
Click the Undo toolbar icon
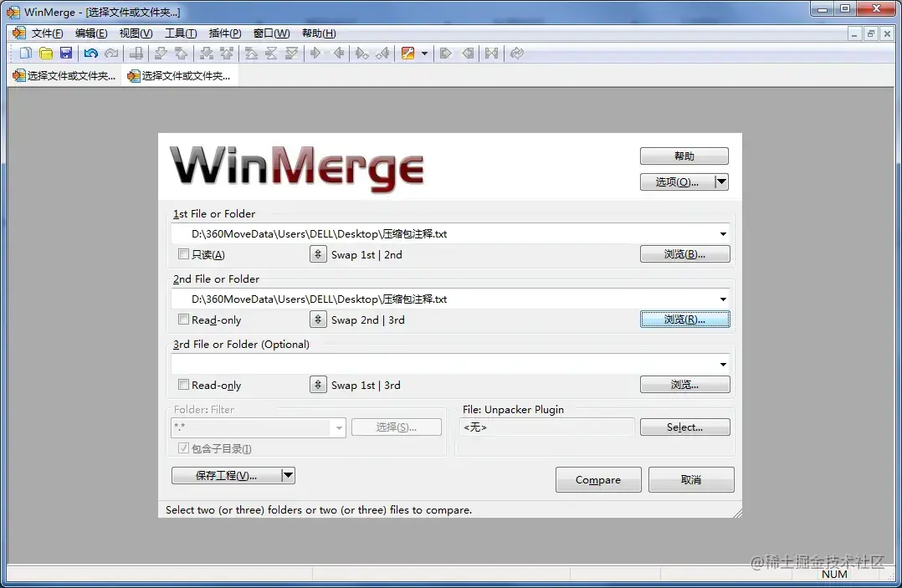91,54
